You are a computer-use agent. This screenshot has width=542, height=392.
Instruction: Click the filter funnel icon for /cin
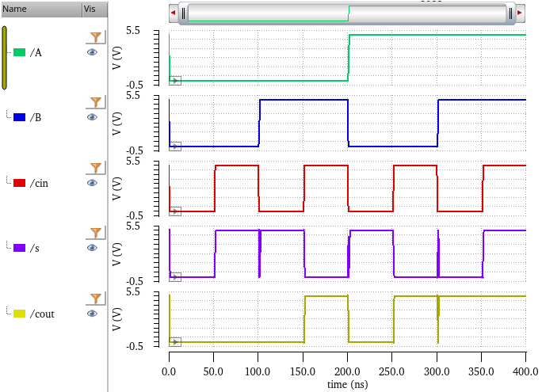(96, 168)
